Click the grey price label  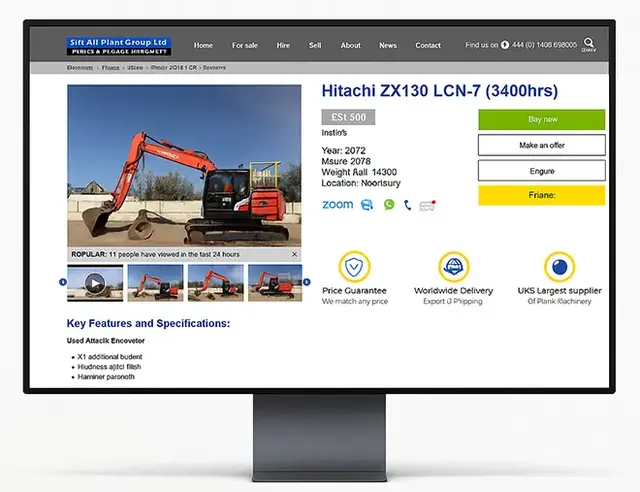pos(348,117)
